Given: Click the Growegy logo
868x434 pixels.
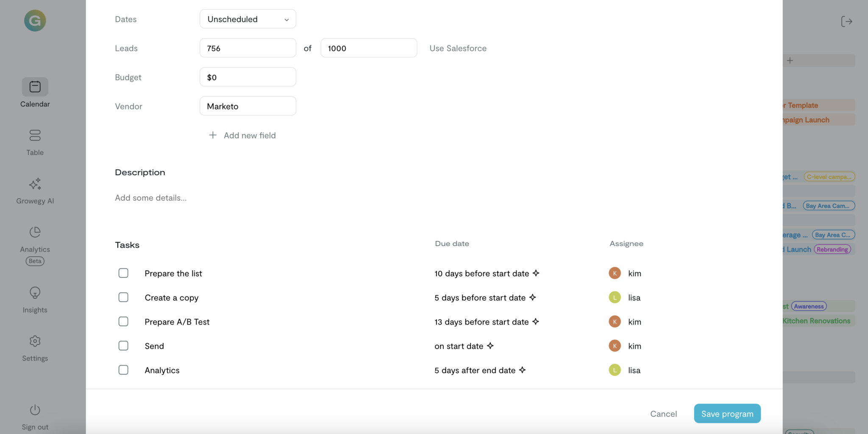Looking at the screenshot, I should click(x=35, y=21).
